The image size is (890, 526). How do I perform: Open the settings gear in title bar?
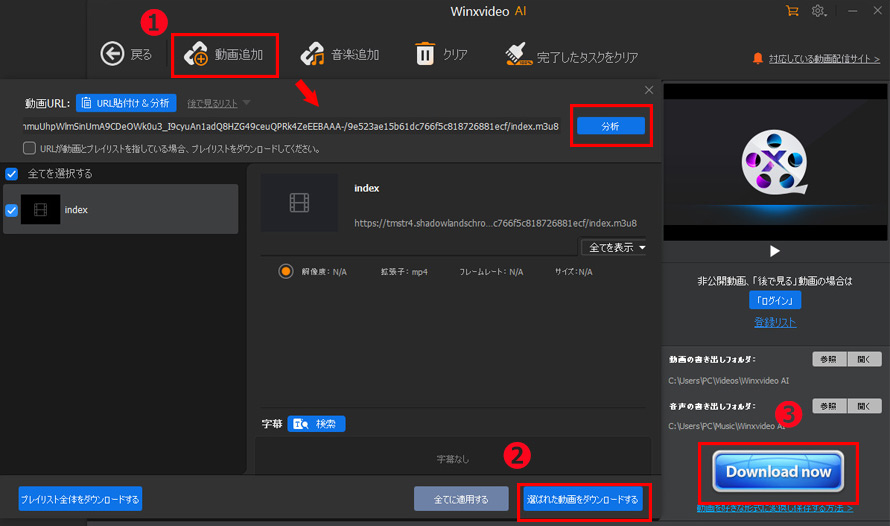click(x=819, y=11)
